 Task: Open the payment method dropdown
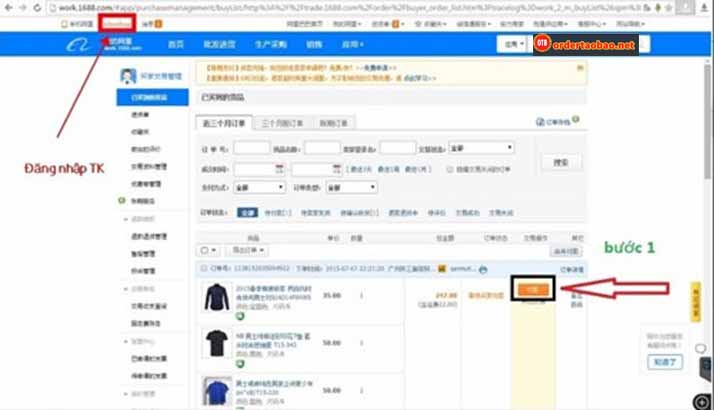pos(260,187)
